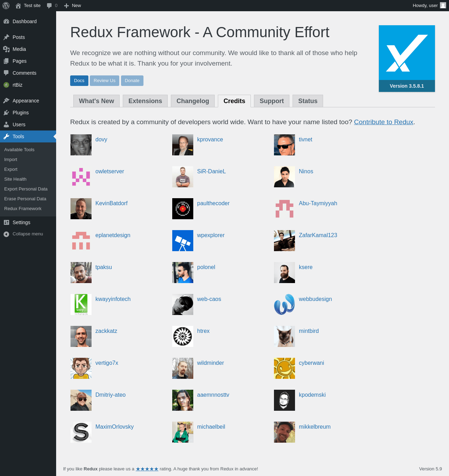Select the Credits tab

tap(234, 101)
